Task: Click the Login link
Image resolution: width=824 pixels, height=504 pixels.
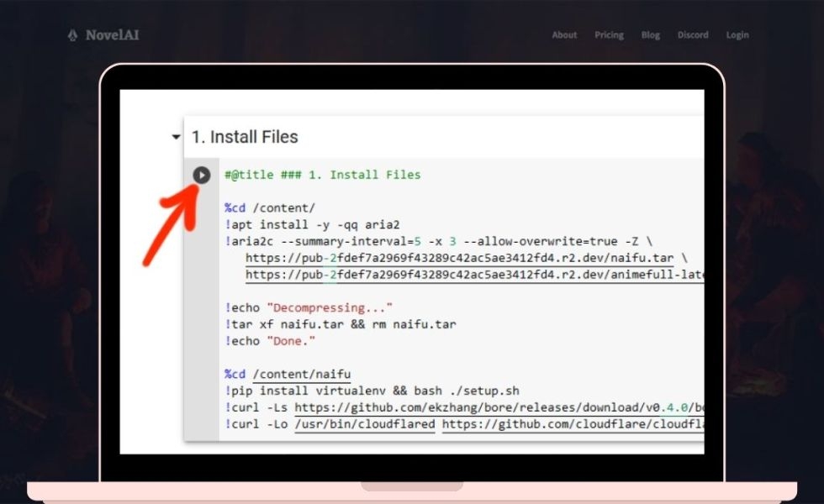Action: [x=737, y=35]
